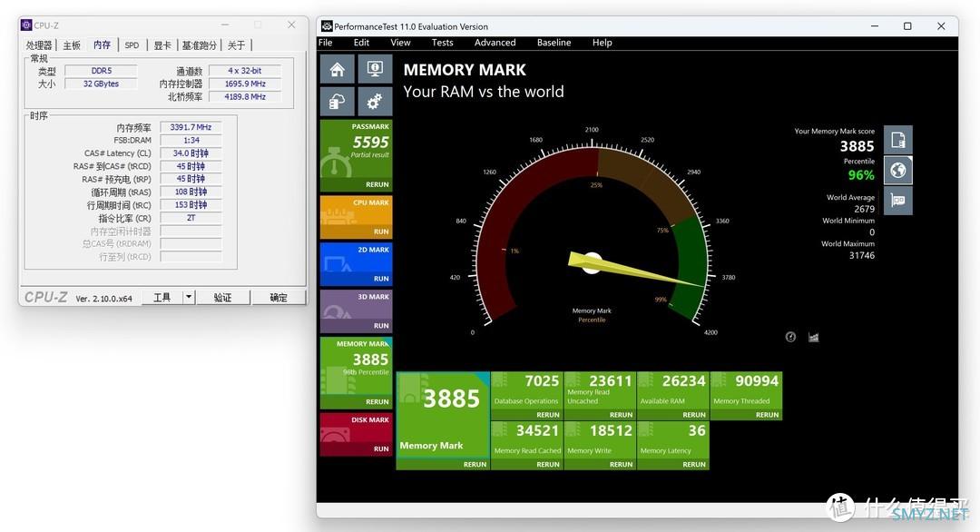This screenshot has height=532, width=980.
Task: Click the 108 时钟 tRAS value
Action: (191, 192)
